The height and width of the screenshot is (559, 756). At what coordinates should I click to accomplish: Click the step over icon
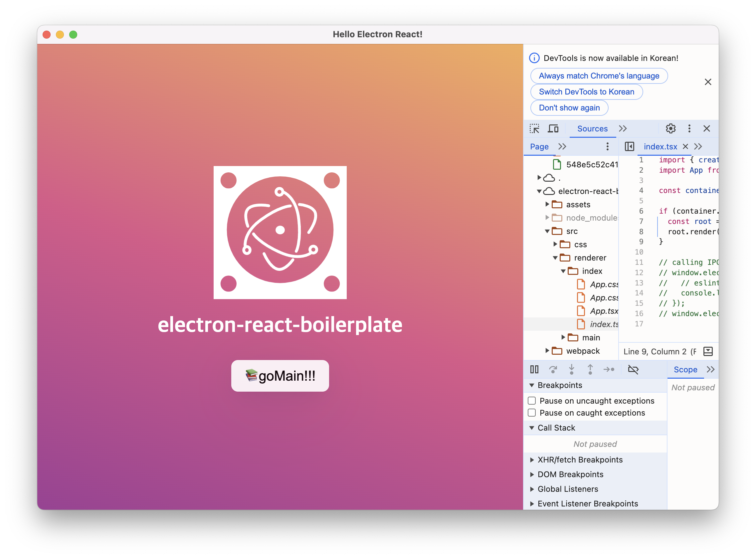tap(553, 369)
